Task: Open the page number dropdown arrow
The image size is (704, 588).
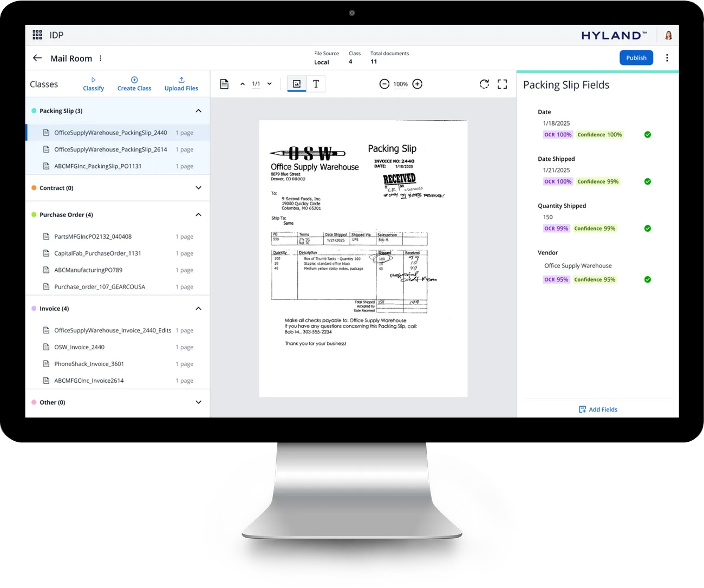Action: 270,84
